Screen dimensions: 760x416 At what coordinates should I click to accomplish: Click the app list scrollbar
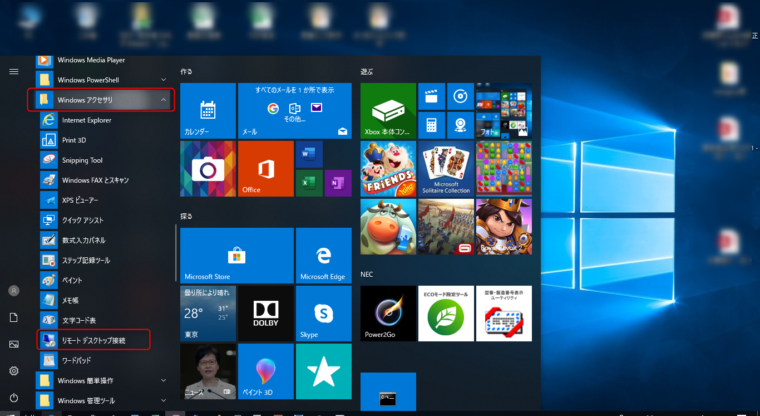[x=175, y=253]
